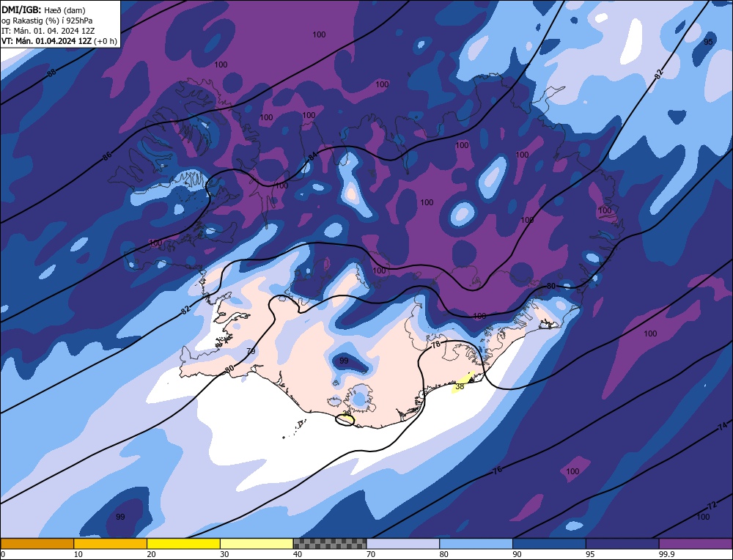
Task: Click the '95' humidity value label
Action: point(708,42)
